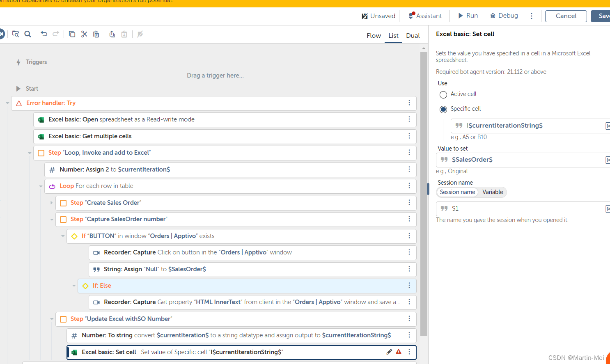Paste action from clipboard
Viewport: 610px width, 364px height.
(96, 34)
